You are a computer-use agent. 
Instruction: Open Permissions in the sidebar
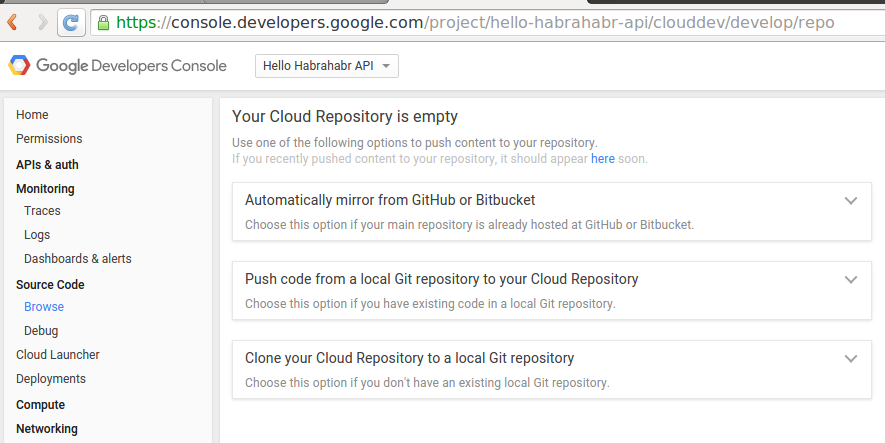(49, 139)
